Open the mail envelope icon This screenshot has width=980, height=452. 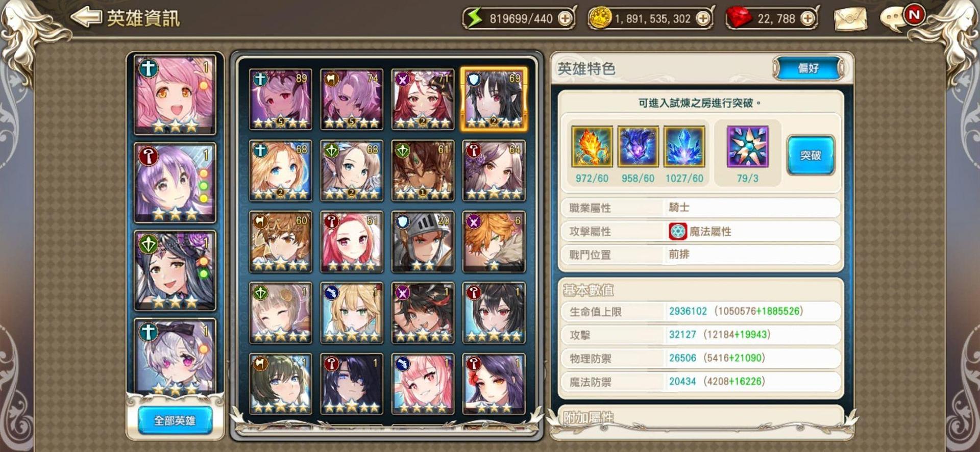coord(850,19)
